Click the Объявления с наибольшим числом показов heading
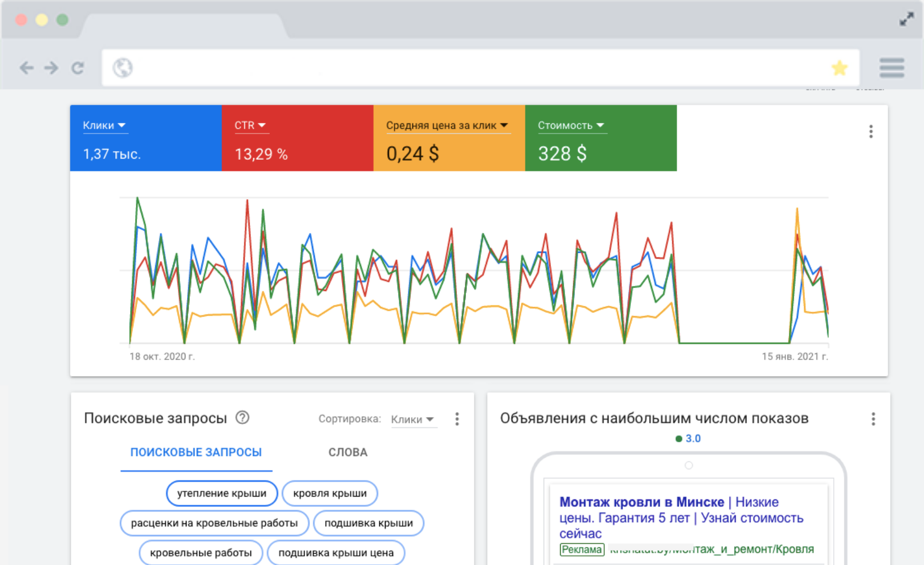The width and height of the screenshot is (924, 565). click(654, 418)
